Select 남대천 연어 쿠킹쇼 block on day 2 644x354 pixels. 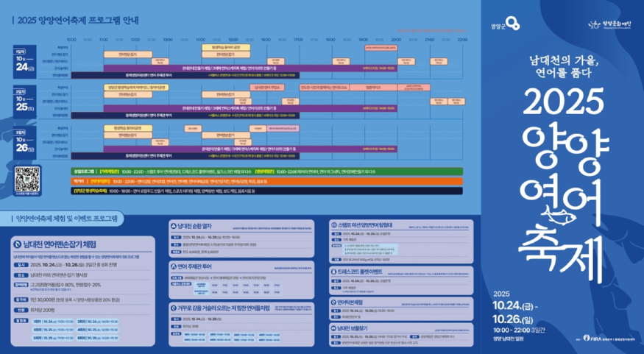click(x=267, y=88)
